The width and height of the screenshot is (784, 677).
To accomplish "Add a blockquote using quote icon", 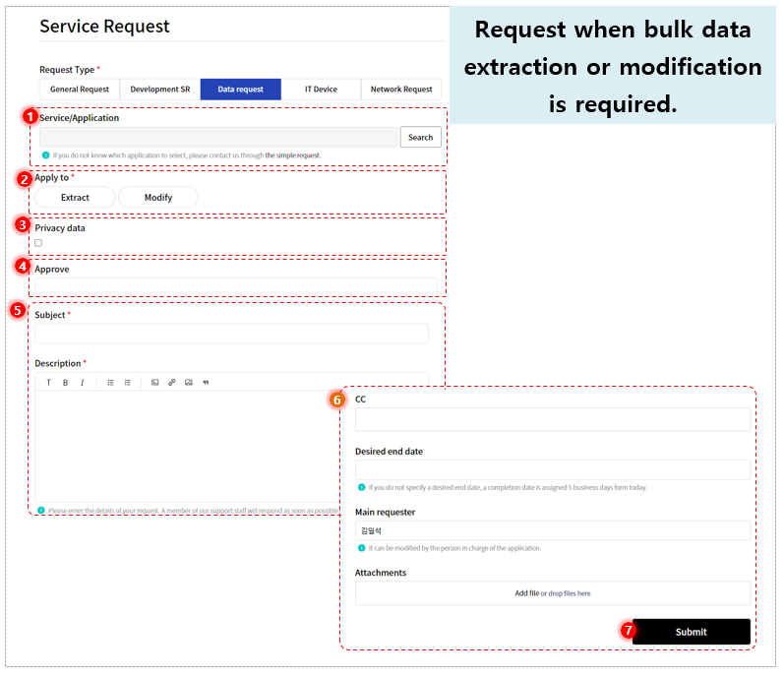I will [206, 383].
